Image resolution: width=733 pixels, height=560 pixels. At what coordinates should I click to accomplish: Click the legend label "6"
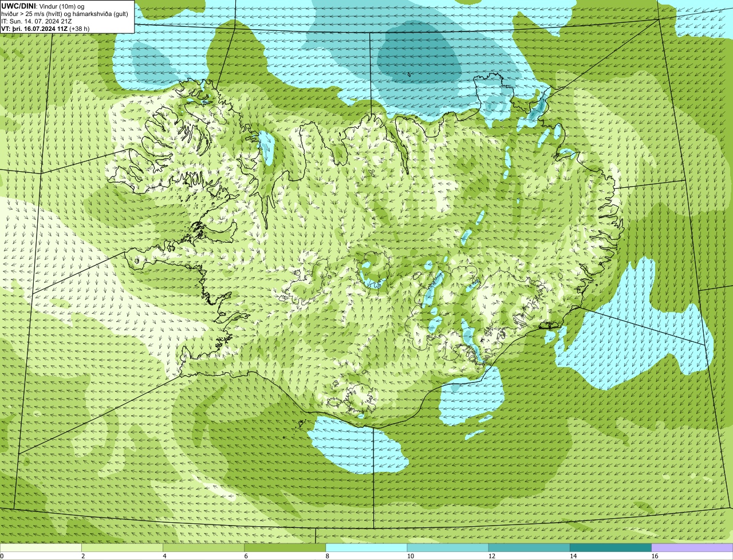246,556
